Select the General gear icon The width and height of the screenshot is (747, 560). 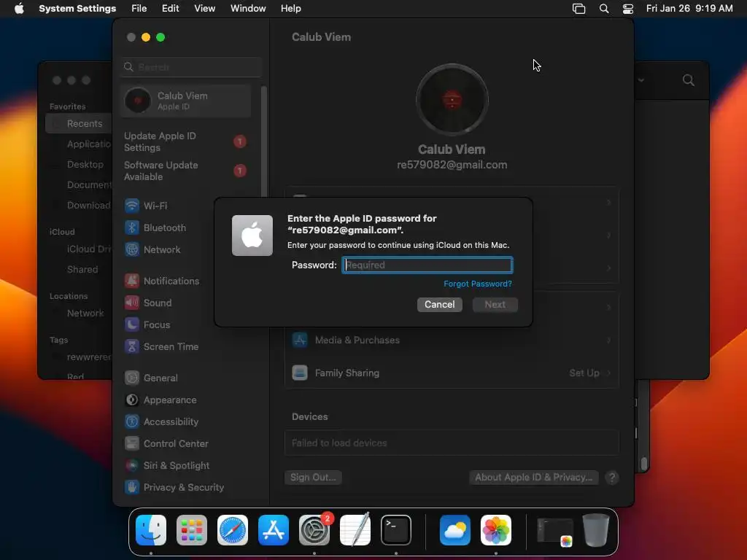[x=132, y=378]
